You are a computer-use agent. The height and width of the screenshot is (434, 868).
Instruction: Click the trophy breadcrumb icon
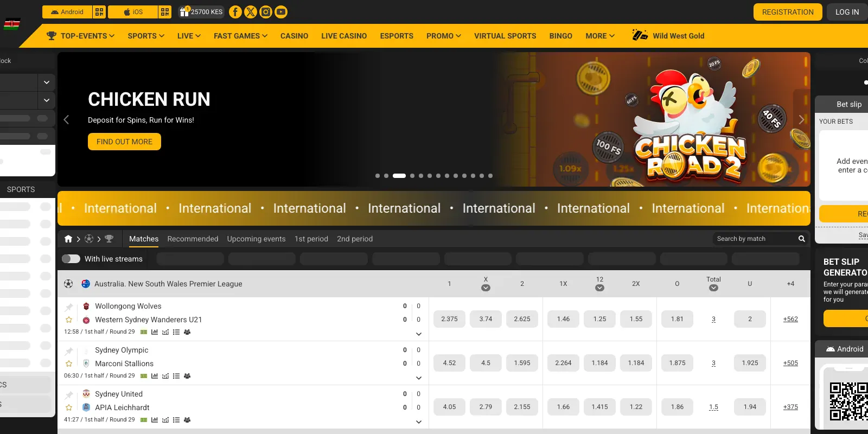pyautogui.click(x=109, y=239)
